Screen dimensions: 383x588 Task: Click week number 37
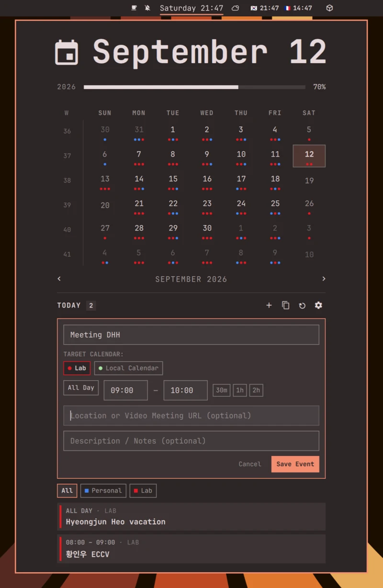click(67, 156)
